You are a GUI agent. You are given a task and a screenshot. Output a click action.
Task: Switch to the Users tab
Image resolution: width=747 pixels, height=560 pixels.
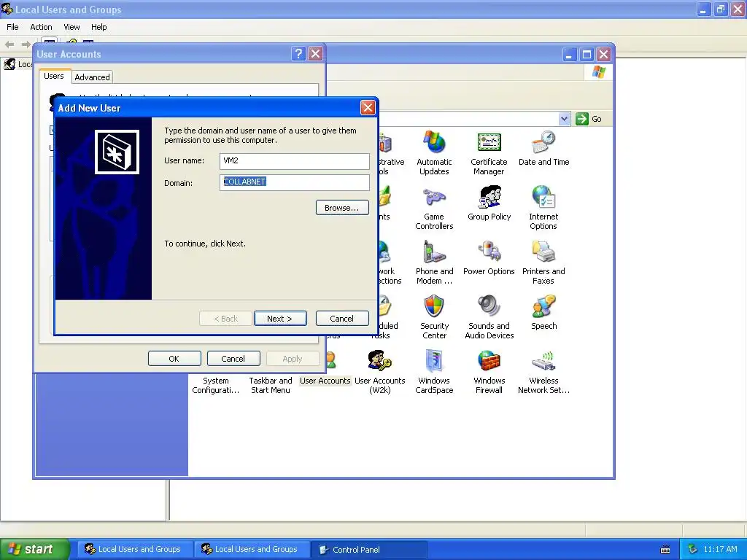tap(54, 76)
